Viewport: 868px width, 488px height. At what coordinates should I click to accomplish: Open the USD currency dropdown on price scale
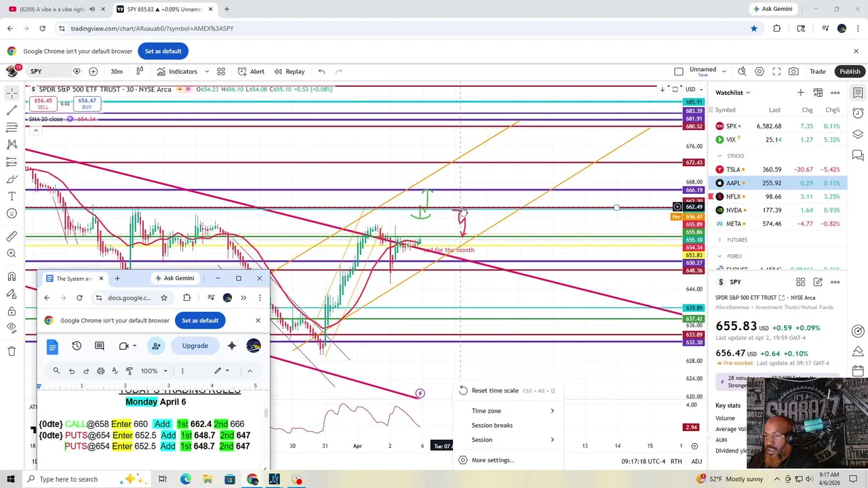click(x=694, y=89)
